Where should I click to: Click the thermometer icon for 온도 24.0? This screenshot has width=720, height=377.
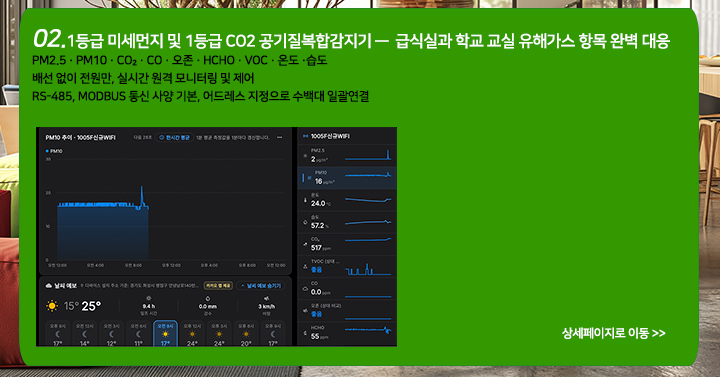[305, 201]
